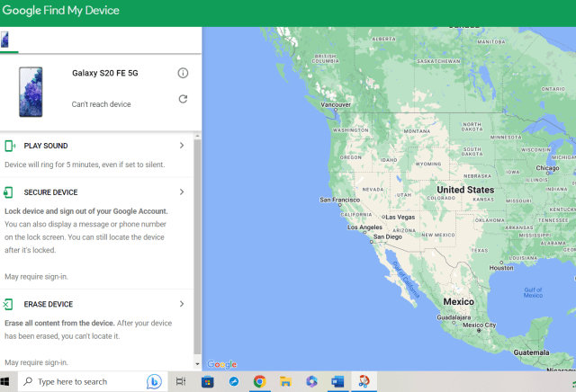Screen dimensions: 576x392
Task: Select the device tab at top left
Action: (5, 40)
